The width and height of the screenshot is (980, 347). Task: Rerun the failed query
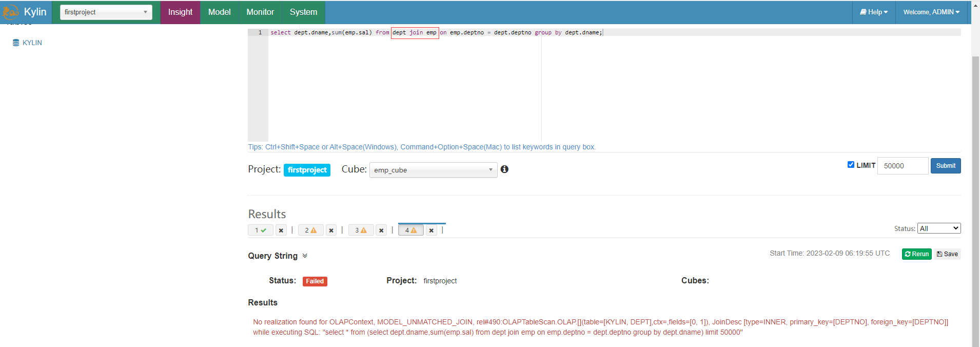pyautogui.click(x=916, y=254)
